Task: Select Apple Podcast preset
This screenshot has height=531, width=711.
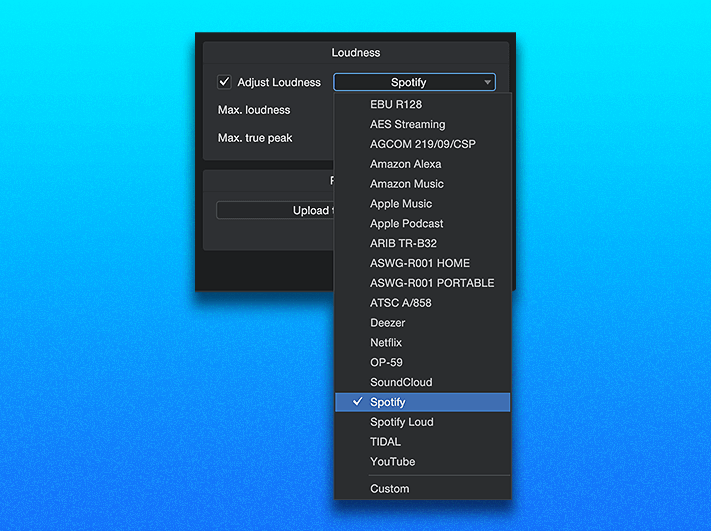Action: point(423,224)
